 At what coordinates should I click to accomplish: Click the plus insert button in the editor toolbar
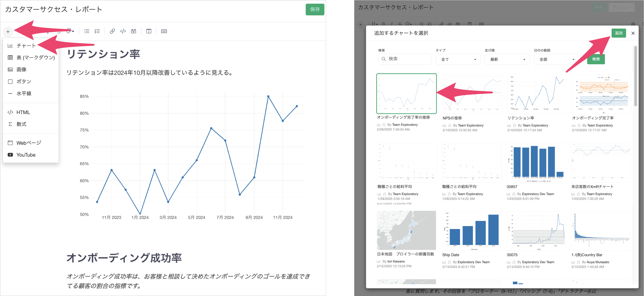pyautogui.click(x=8, y=32)
